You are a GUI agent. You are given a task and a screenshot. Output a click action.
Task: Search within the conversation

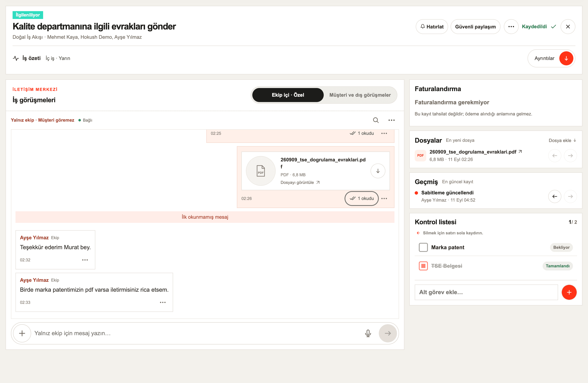pos(375,120)
